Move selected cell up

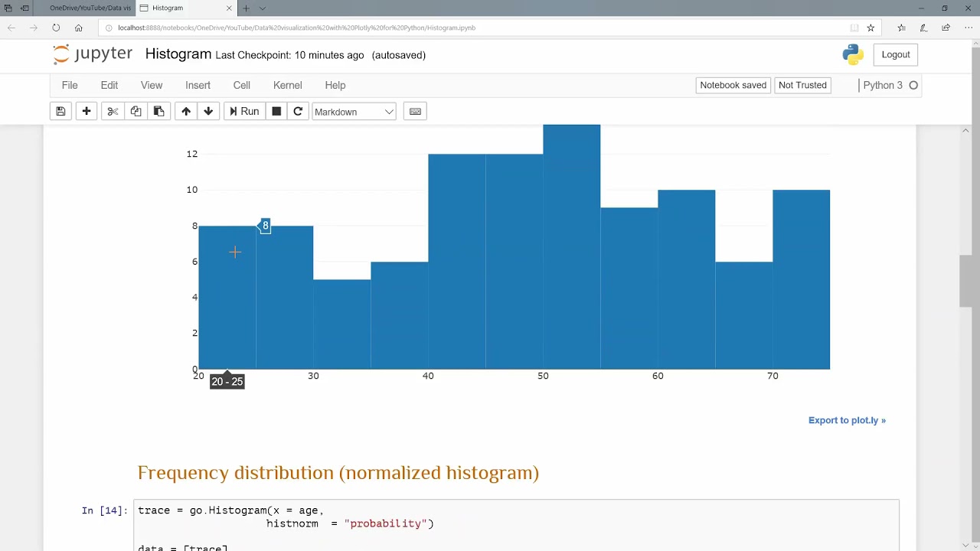186,112
